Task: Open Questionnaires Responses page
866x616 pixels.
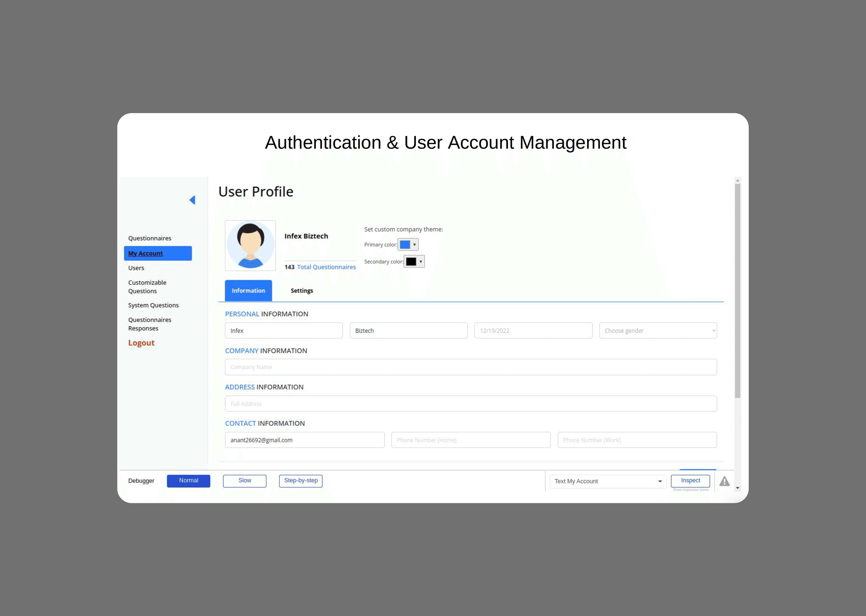Action: (x=150, y=324)
